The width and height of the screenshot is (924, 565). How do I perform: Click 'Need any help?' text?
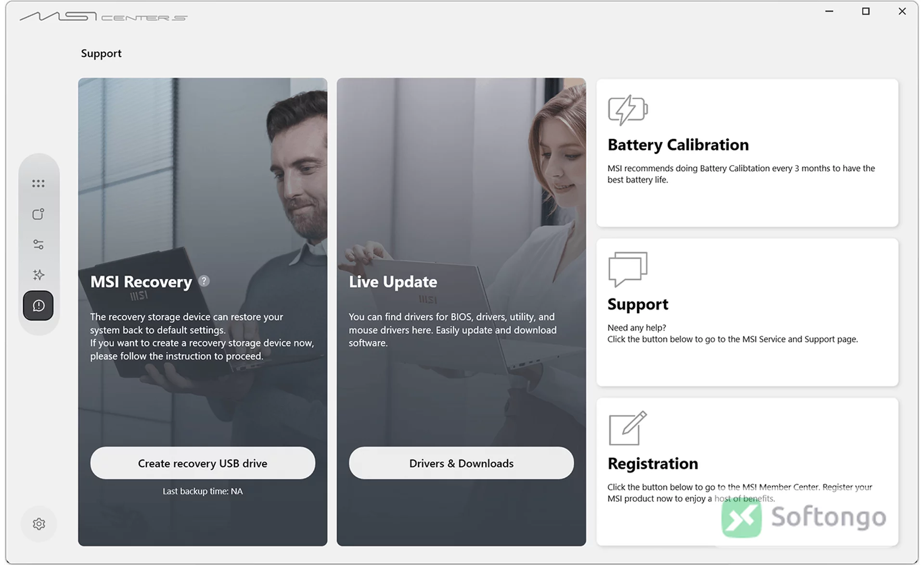[x=637, y=328]
